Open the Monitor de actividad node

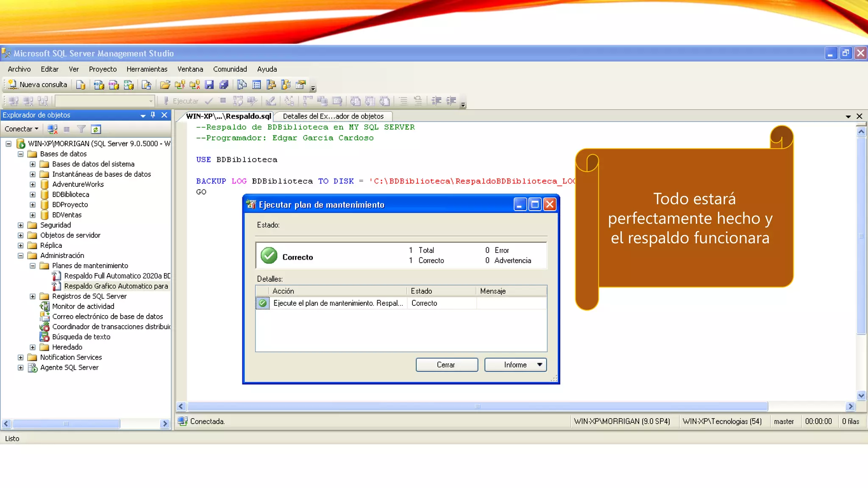83,306
